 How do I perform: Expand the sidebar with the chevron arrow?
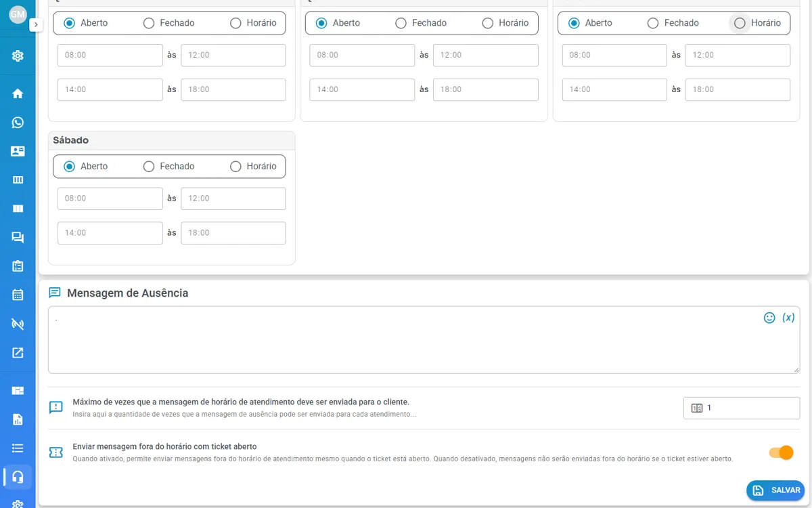tap(37, 25)
